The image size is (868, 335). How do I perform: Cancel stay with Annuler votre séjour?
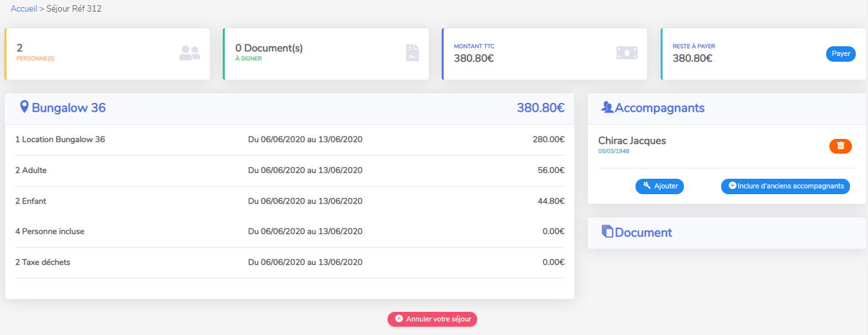[x=432, y=319]
